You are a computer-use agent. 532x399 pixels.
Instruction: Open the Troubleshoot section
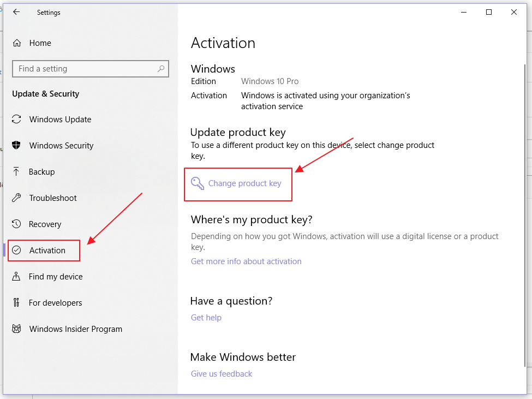[x=52, y=198]
